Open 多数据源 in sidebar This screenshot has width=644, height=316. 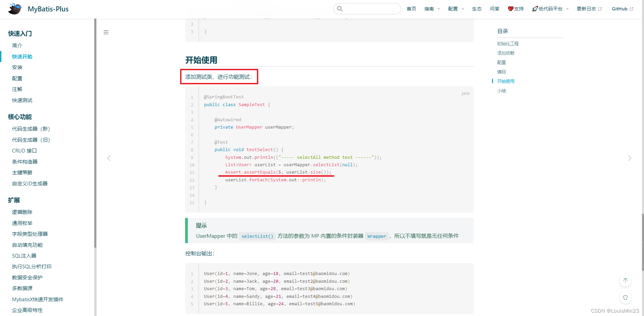pos(22,288)
